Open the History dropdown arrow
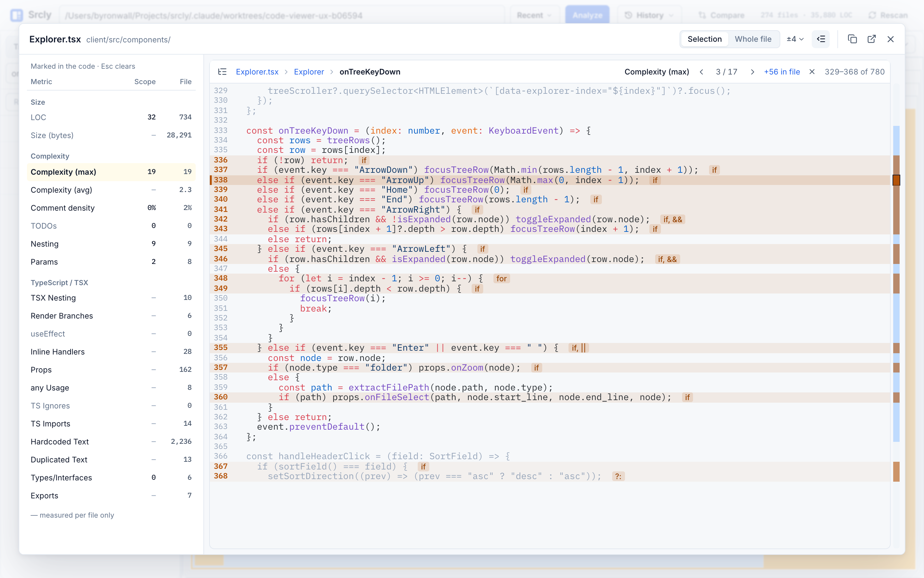The height and width of the screenshot is (578, 924). click(x=671, y=15)
